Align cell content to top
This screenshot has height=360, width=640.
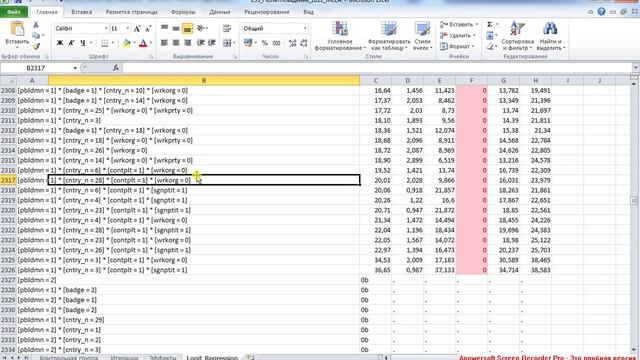[x=164, y=28]
